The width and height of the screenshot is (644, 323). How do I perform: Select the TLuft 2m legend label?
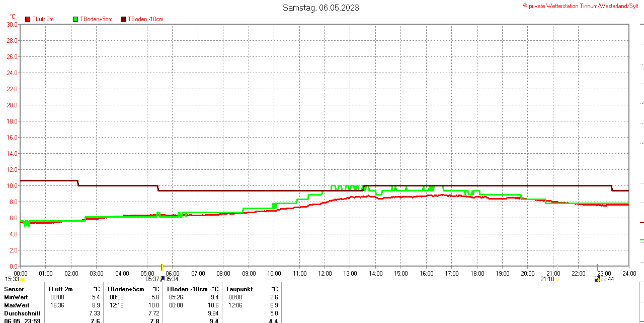pyautogui.click(x=43, y=19)
